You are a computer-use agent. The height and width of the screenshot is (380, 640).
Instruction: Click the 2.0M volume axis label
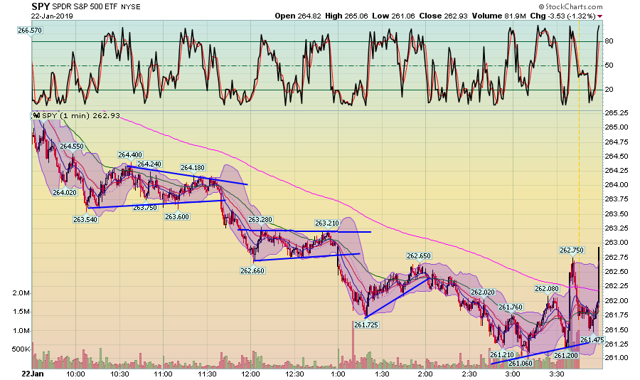(x=21, y=293)
